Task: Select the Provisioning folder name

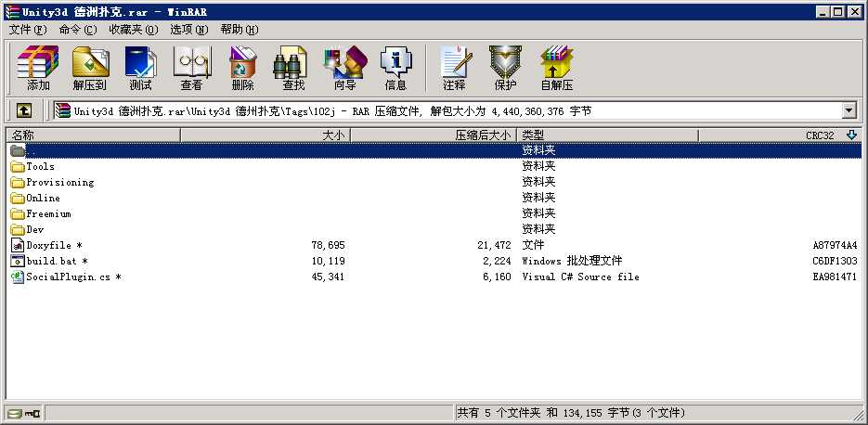Action: (60, 182)
